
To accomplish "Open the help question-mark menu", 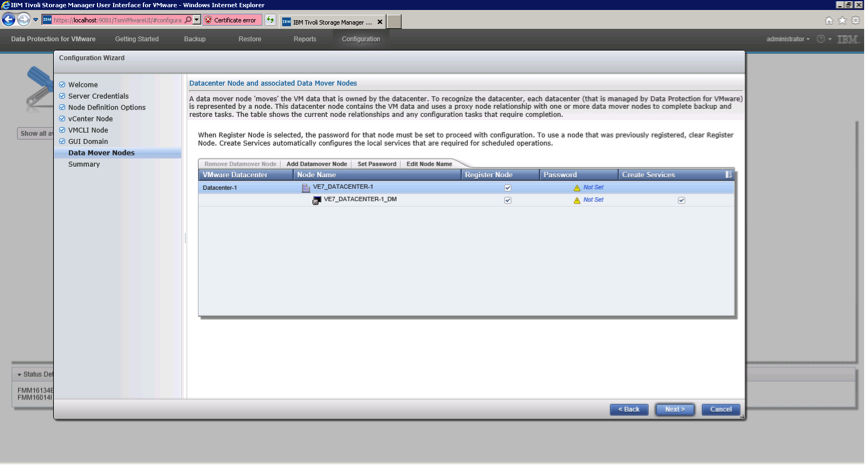I will tap(824, 39).
